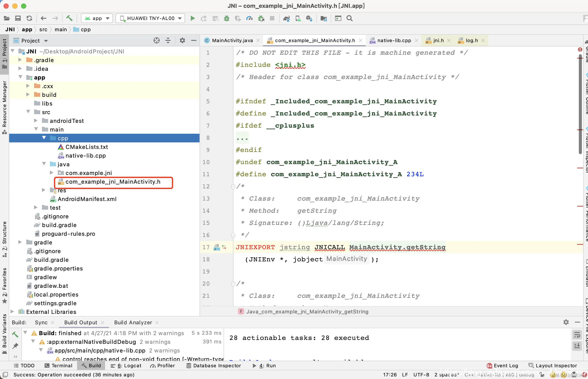Open the Terminal tool window

click(x=59, y=366)
